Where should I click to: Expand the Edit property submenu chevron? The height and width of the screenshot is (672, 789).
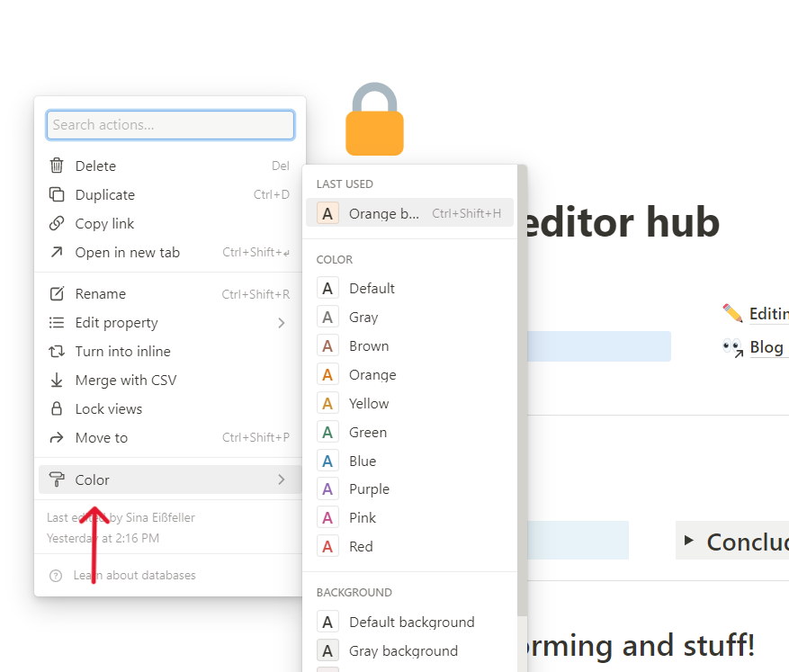(282, 322)
